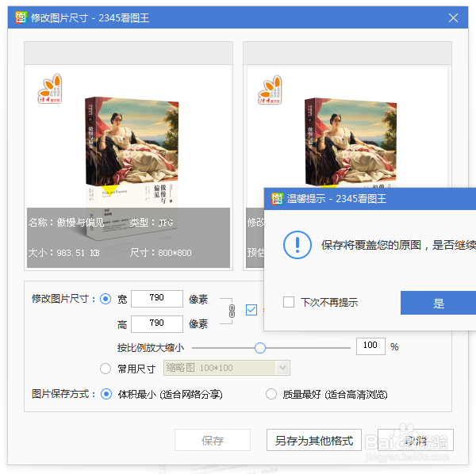Click the 高 height input field
476x474 pixels.
[157, 324]
